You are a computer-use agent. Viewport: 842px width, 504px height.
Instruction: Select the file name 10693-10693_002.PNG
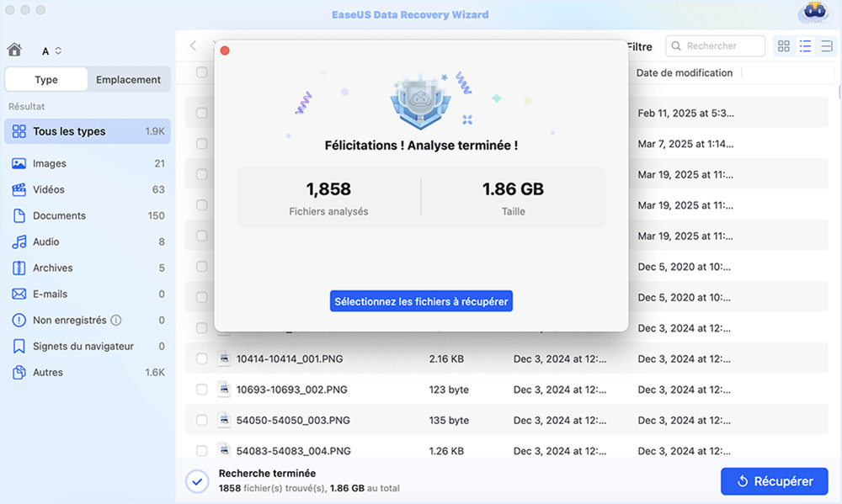pyautogui.click(x=291, y=389)
